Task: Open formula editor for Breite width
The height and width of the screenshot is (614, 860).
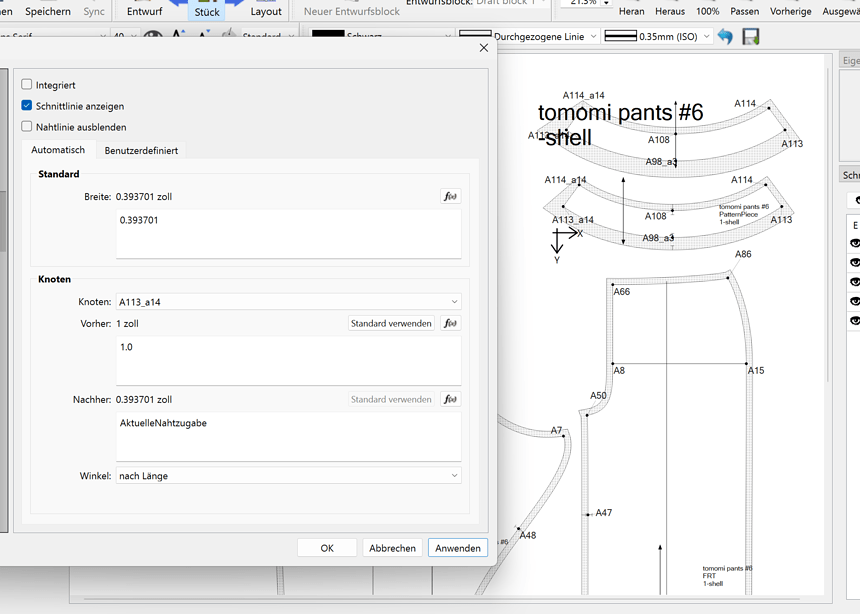Action: pos(450,197)
